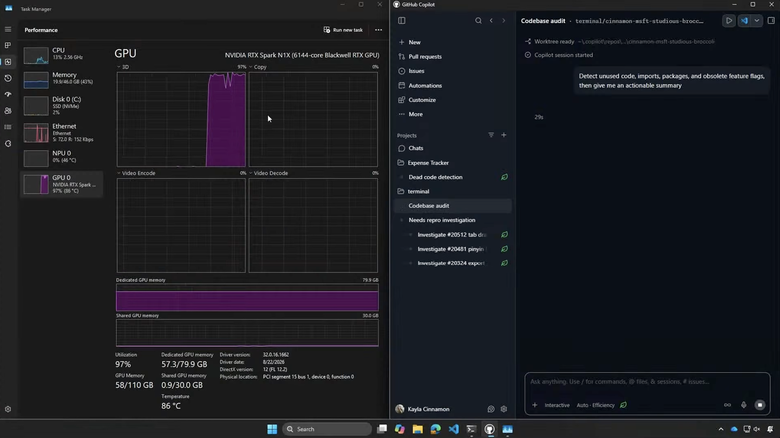Add new project with plus icon
Viewport: 780px width, 438px height.
coord(503,135)
